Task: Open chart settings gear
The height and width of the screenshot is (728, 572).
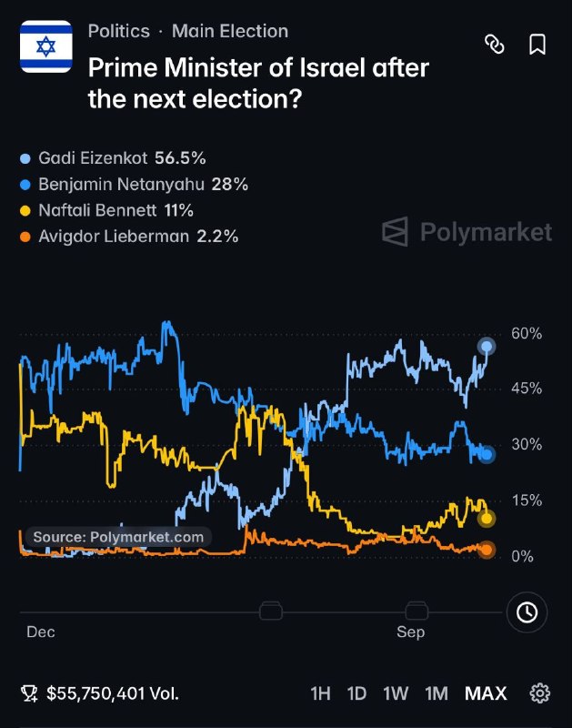Action: click(539, 693)
